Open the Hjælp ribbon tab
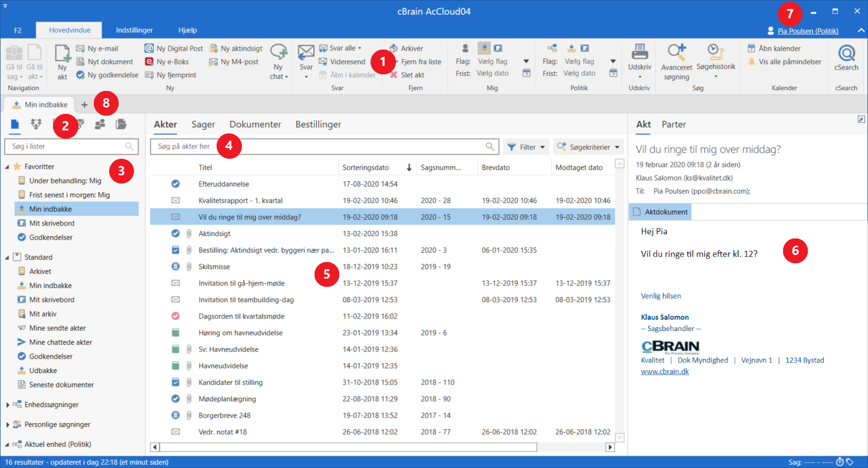The height and width of the screenshot is (468, 868). pyautogui.click(x=188, y=30)
